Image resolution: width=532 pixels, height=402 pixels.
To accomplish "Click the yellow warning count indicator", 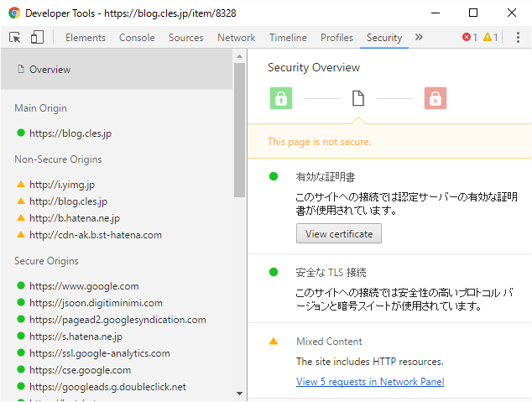I will click(491, 38).
